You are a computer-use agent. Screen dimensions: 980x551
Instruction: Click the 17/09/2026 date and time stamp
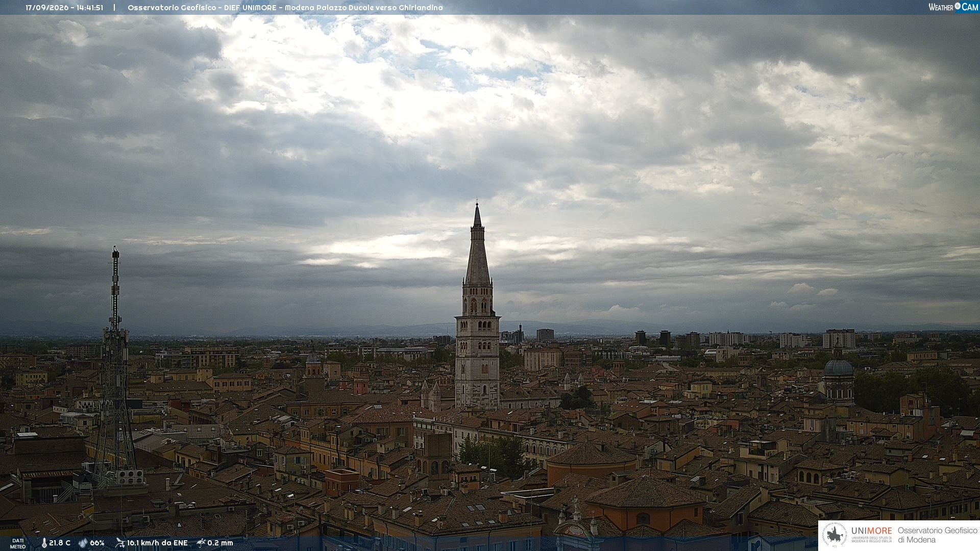pyautogui.click(x=64, y=8)
